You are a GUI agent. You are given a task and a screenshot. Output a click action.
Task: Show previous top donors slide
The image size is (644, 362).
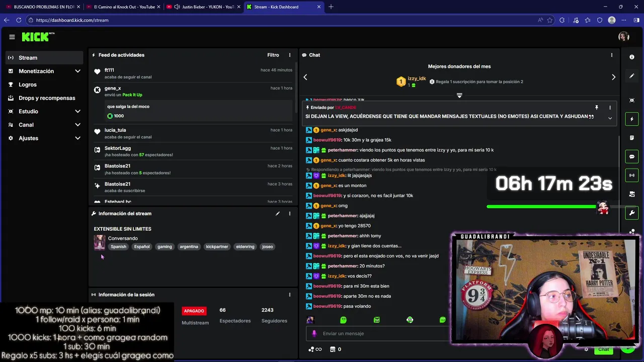[305, 77]
